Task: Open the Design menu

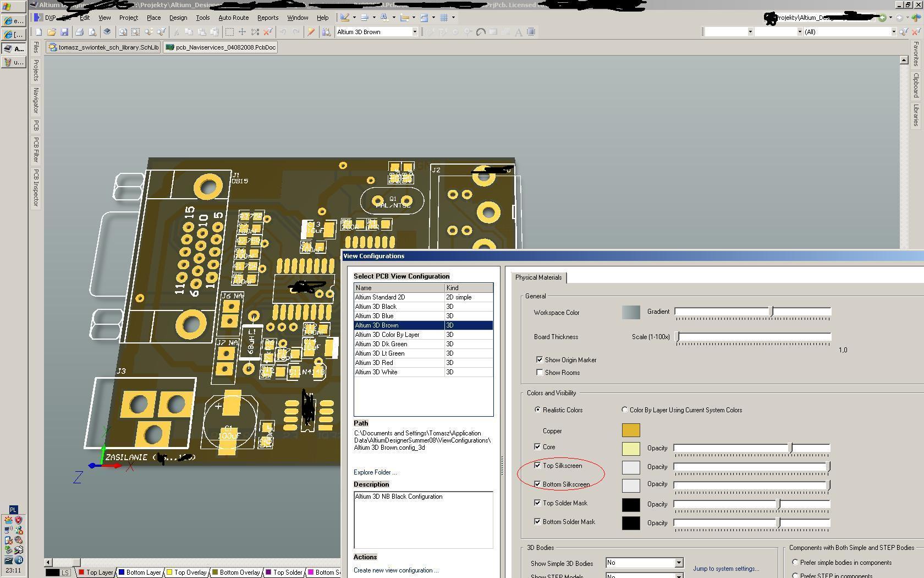Action: point(178,18)
